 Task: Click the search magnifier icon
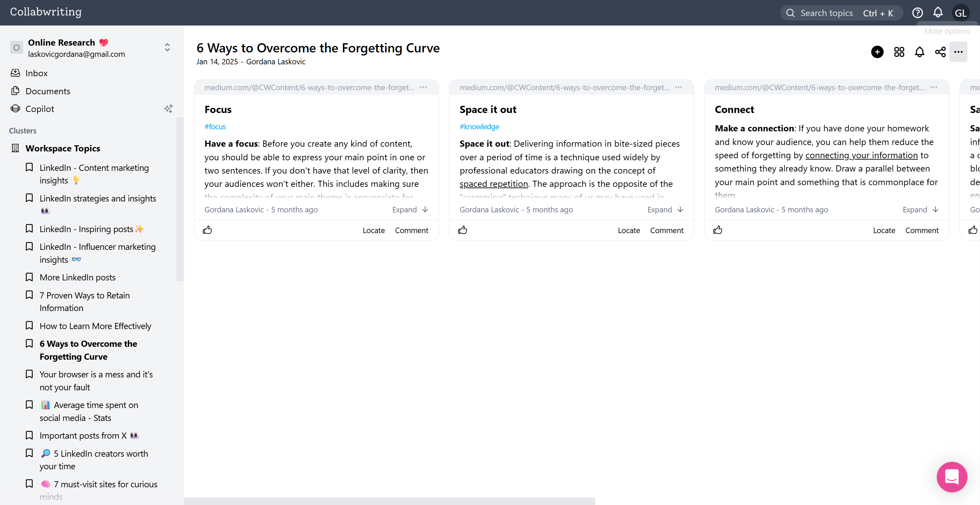click(790, 13)
